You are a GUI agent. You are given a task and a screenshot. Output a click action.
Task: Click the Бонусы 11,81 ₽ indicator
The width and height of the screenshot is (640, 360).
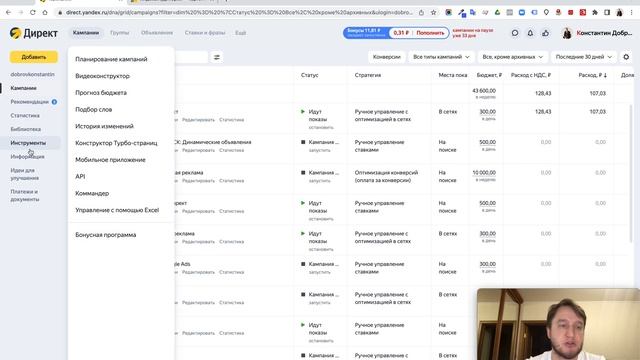tap(366, 33)
